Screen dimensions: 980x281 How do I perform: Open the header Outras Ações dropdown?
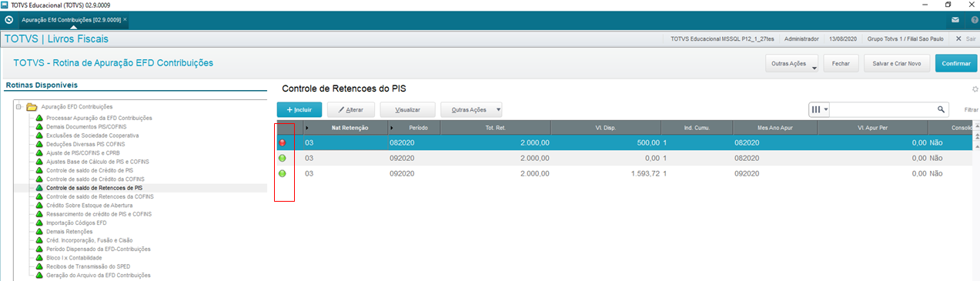[x=791, y=64]
